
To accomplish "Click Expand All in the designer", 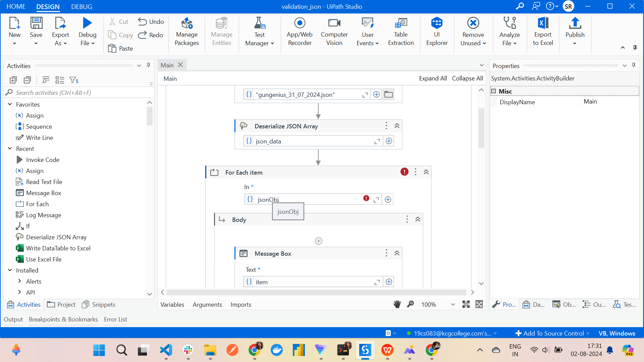I will (x=433, y=78).
